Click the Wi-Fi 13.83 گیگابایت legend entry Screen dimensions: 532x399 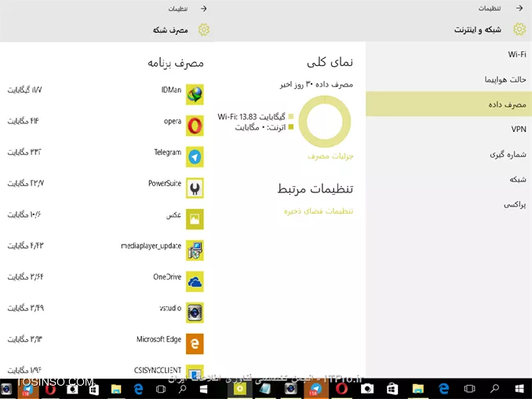pyautogui.click(x=255, y=117)
